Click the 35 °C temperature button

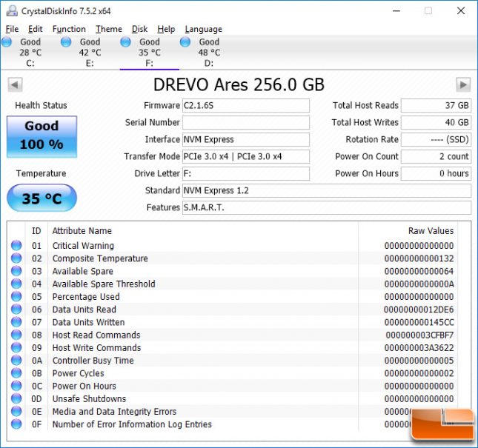[42, 198]
